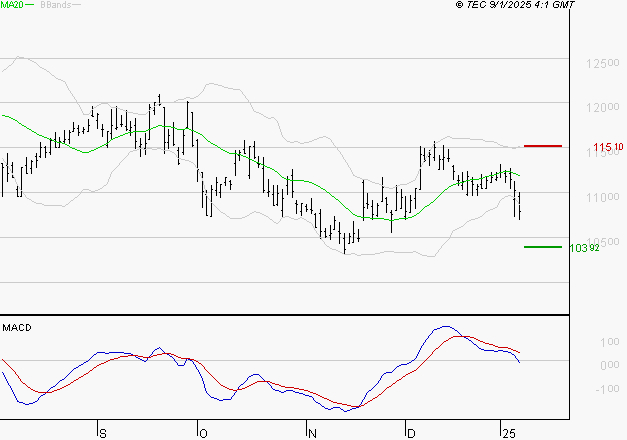Click the MA20 legend label
Image resolution: width=627 pixels, height=440 pixels.
click(12, 5)
